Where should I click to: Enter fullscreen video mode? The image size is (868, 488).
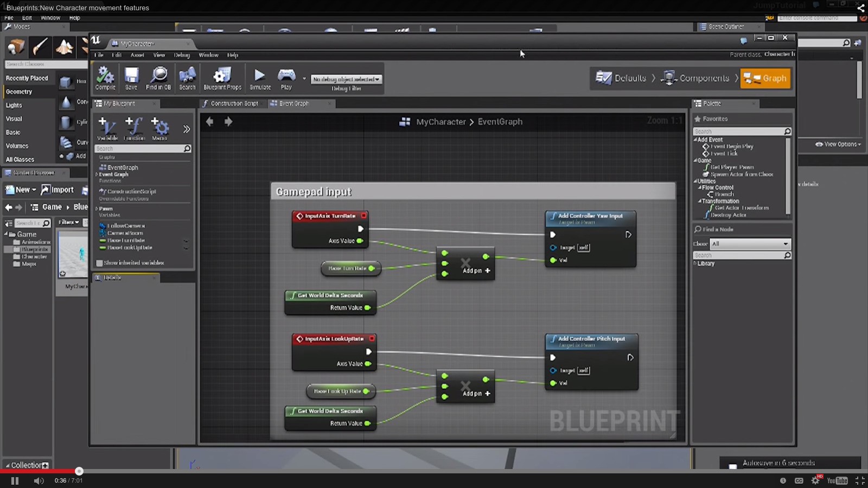tap(860, 480)
